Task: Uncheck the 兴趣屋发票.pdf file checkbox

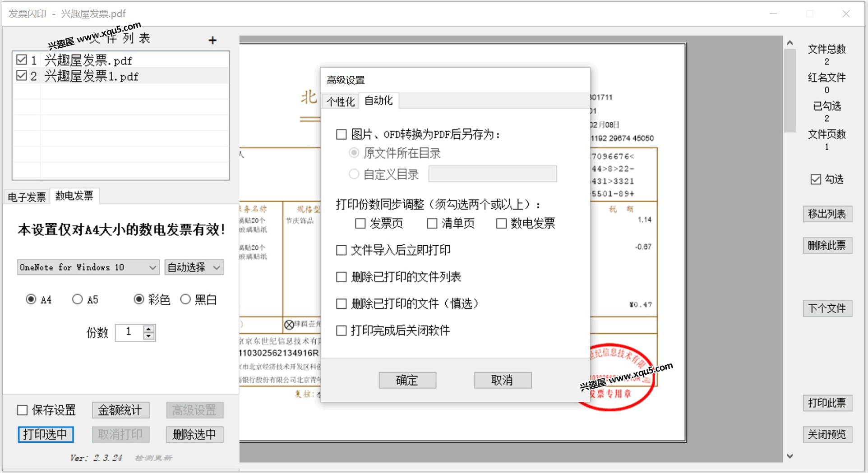Action: 21,60
